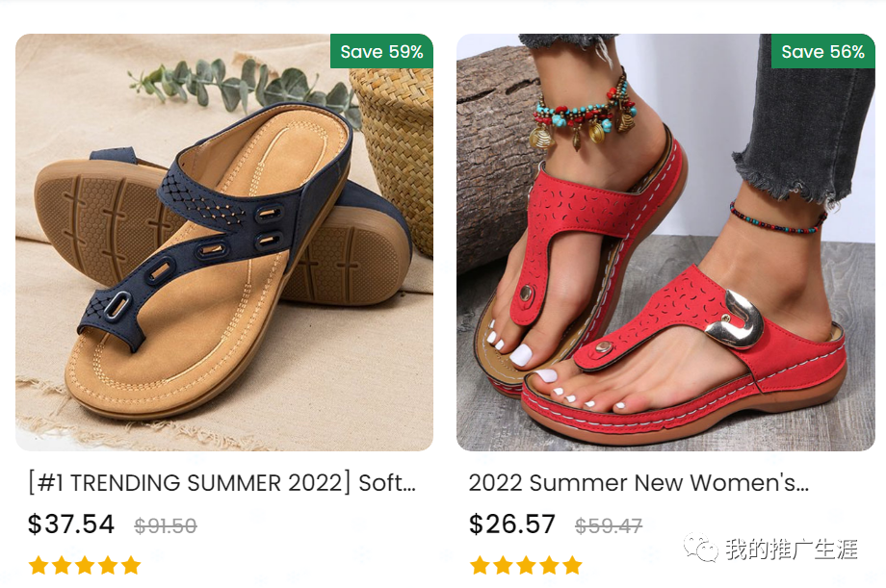Screen dimensions: 886x588
Task: Click the 我的推广生涯 watermark text
Action: click(791, 550)
